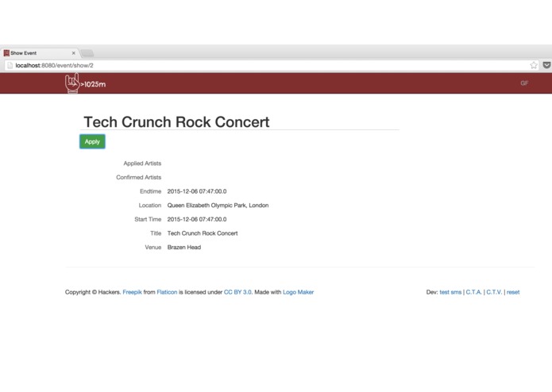Click the C.T.A. dev link
The height and width of the screenshot is (392, 552).
(474, 292)
